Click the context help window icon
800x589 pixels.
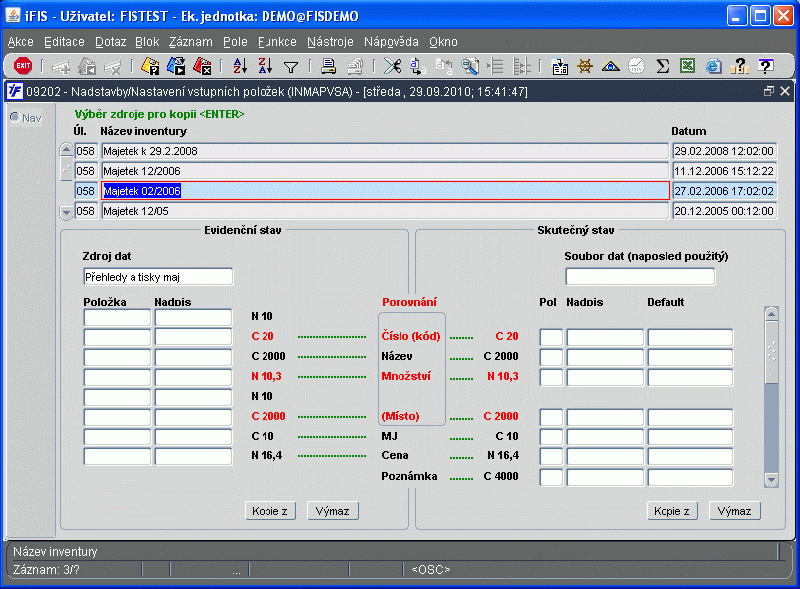point(765,66)
